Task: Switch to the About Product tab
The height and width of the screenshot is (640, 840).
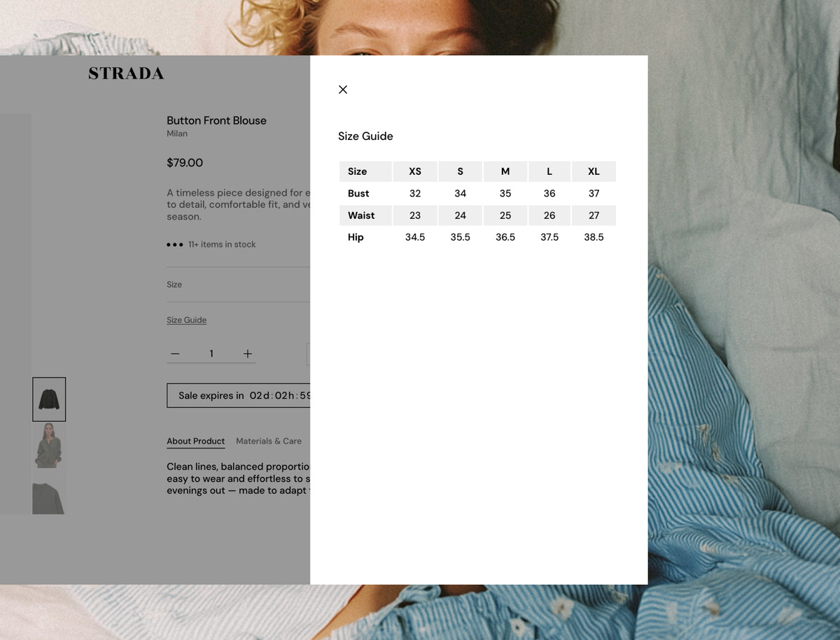Action: [x=196, y=441]
